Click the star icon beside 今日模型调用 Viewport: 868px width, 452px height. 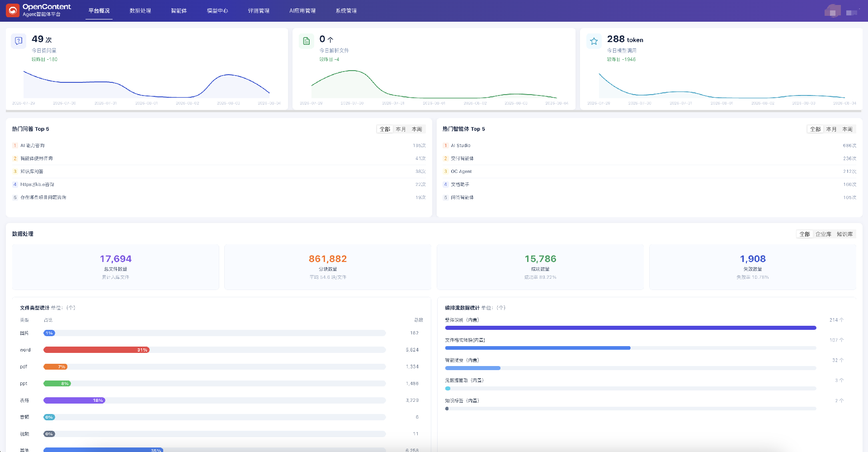594,41
